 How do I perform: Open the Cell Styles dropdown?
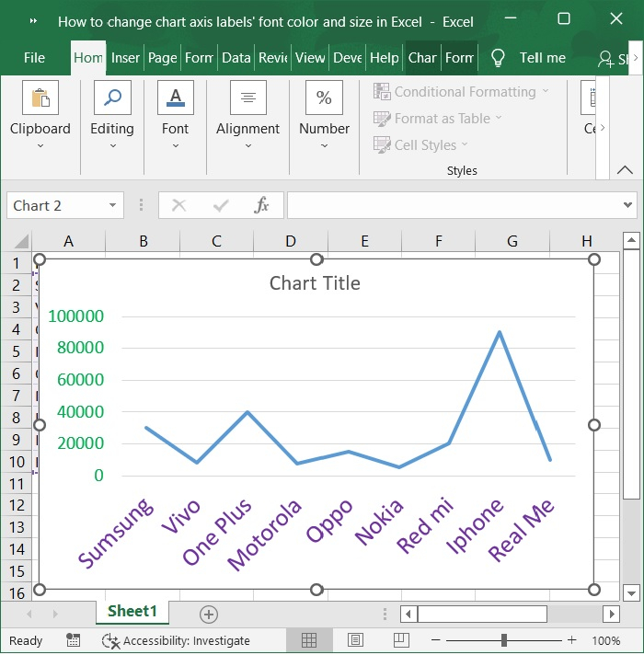point(465,144)
